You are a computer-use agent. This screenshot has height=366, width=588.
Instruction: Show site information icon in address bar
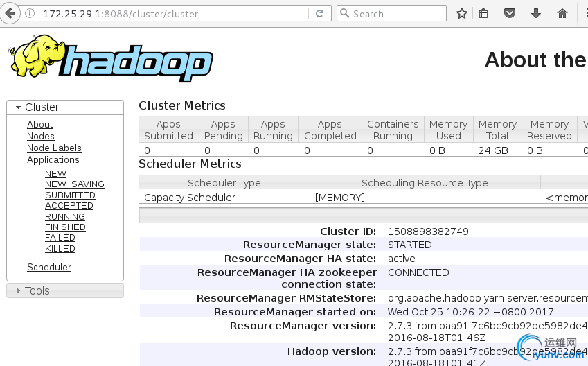coord(30,13)
